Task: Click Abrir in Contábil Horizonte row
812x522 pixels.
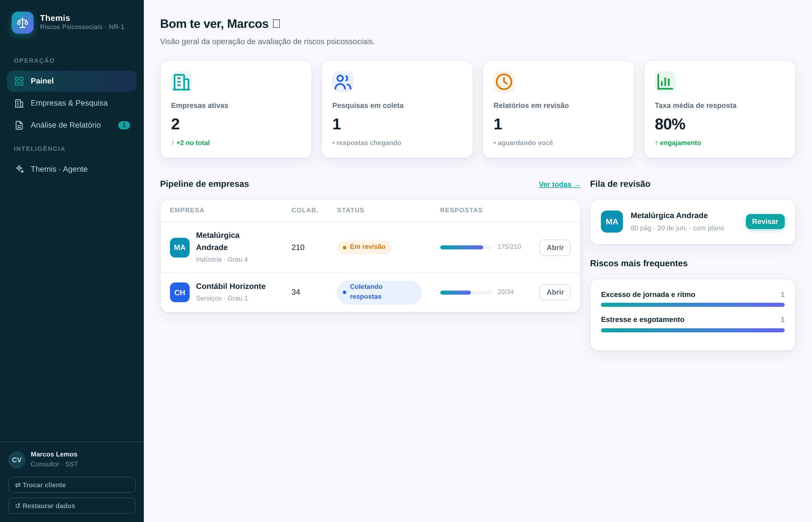Action: (x=555, y=292)
